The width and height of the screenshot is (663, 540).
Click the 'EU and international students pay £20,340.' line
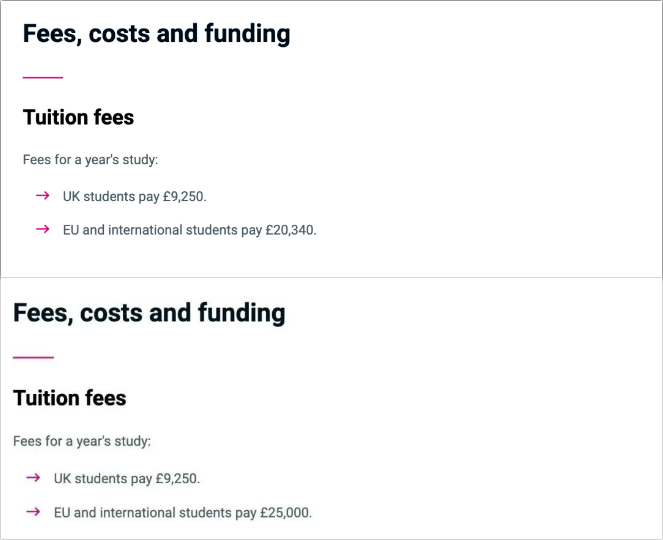pos(189,230)
